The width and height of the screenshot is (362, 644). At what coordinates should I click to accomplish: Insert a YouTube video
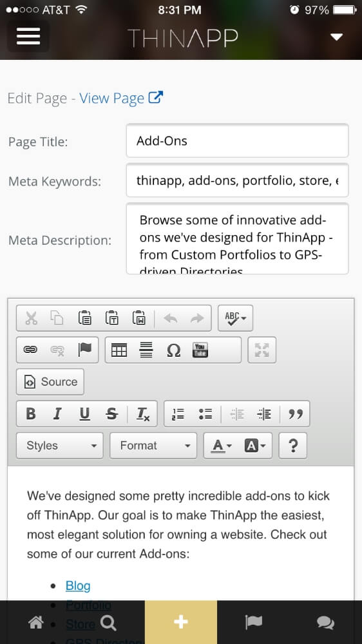click(200, 350)
